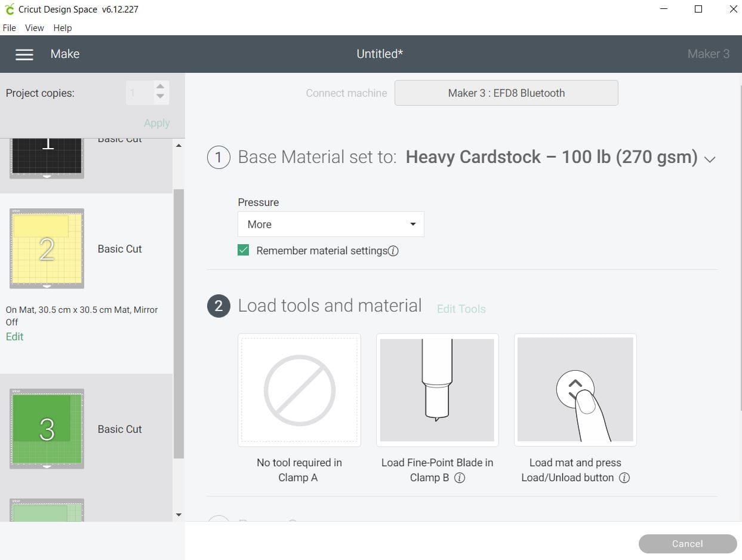Click the Make heading in the header
The width and height of the screenshot is (742, 560).
point(65,54)
